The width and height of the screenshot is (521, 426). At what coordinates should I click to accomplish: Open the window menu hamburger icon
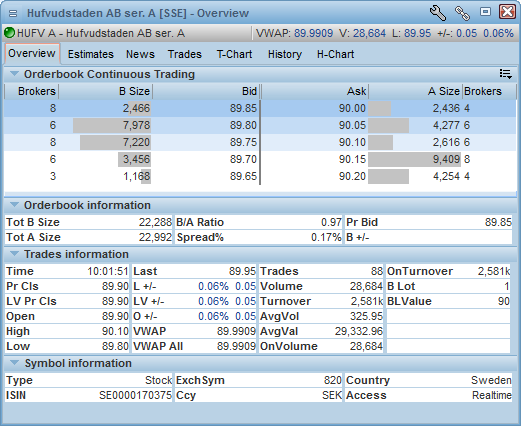click(13, 13)
